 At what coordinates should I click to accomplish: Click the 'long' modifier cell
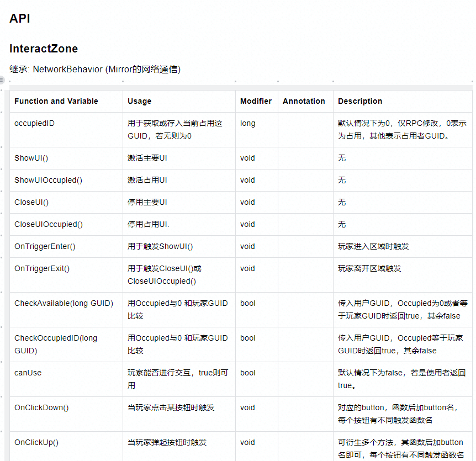257,130
